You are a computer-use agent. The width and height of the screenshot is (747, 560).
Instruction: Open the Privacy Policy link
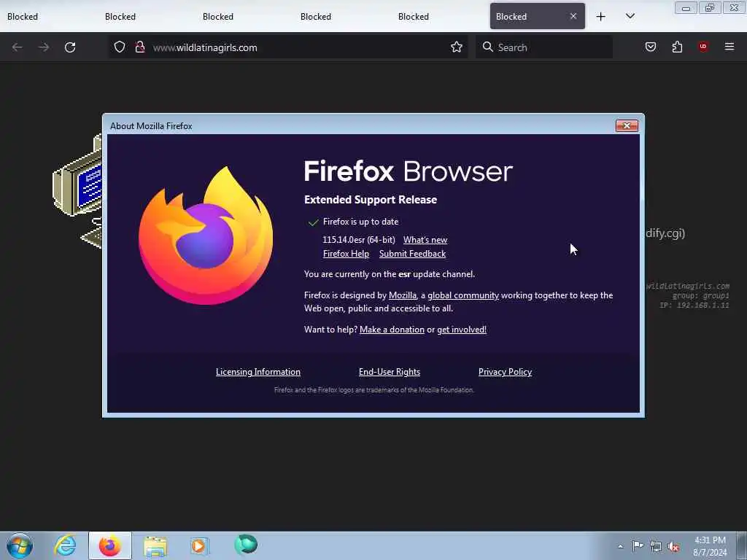[505, 372]
